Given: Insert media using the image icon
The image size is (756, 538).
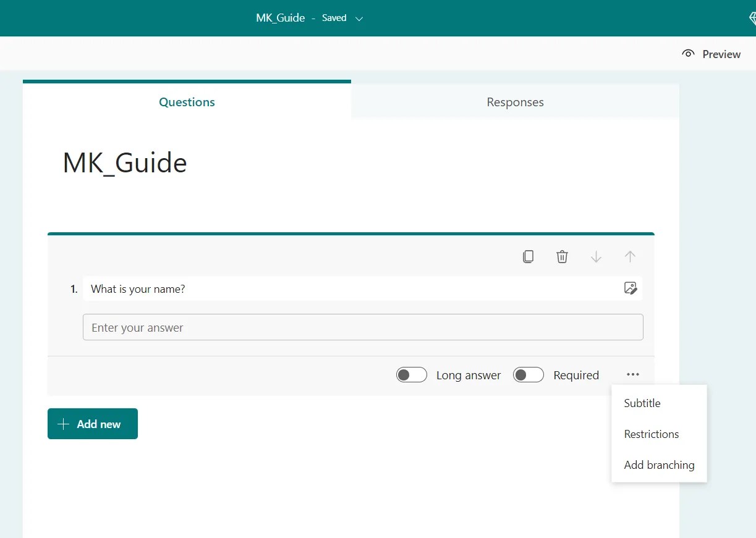Looking at the screenshot, I should (631, 288).
